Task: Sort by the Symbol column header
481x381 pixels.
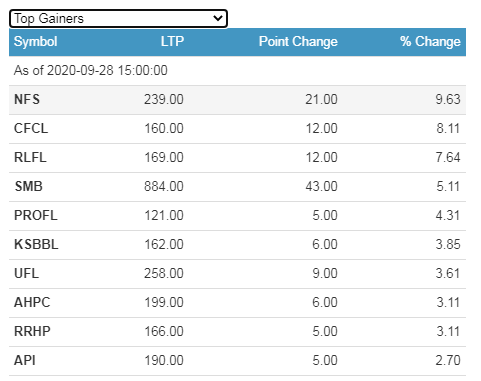Action: click(x=35, y=42)
